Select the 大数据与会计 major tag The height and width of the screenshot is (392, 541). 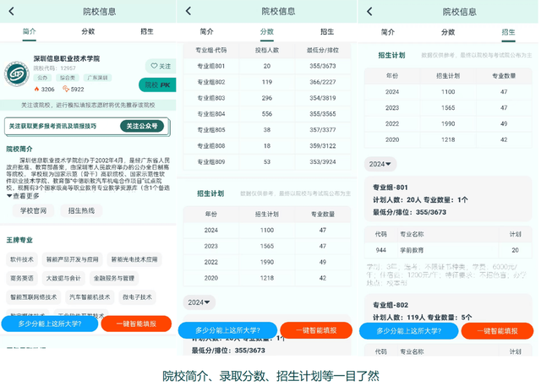click(63, 278)
